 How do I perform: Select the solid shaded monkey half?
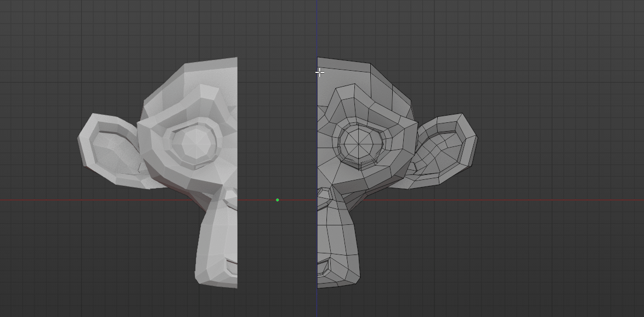tap(158, 172)
